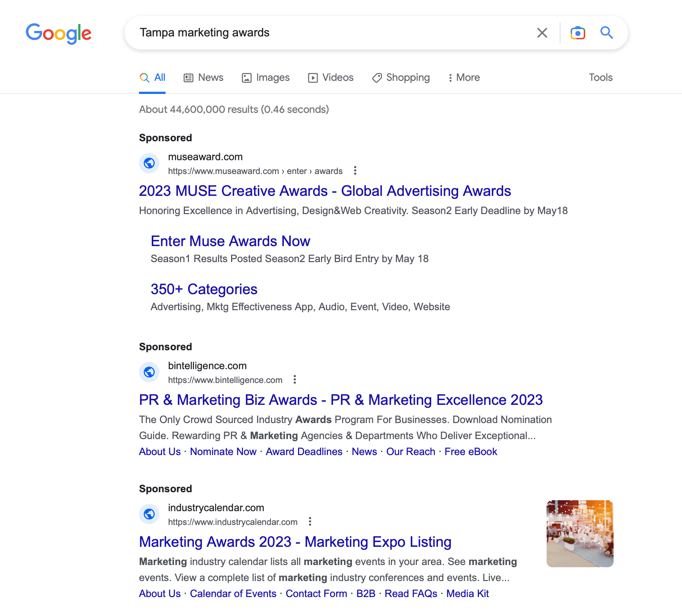Click the search magnifying glass icon

point(607,33)
